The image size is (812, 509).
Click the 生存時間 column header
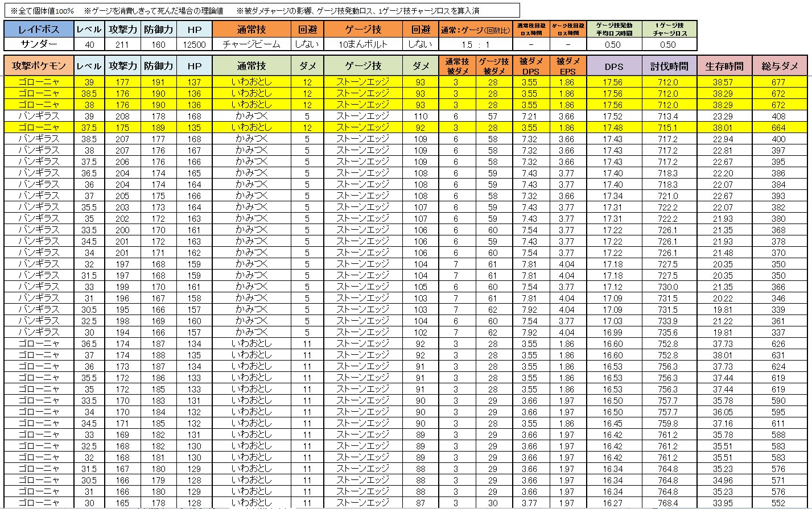coord(724,66)
